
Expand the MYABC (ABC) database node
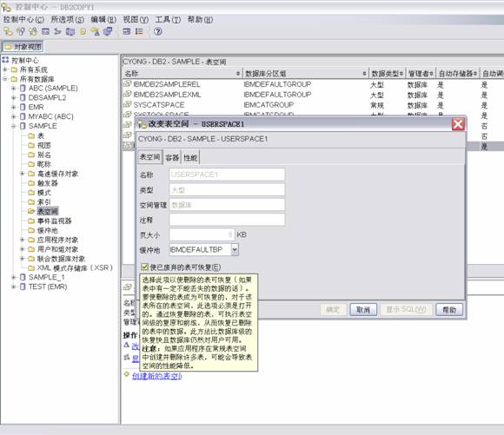click(x=14, y=116)
